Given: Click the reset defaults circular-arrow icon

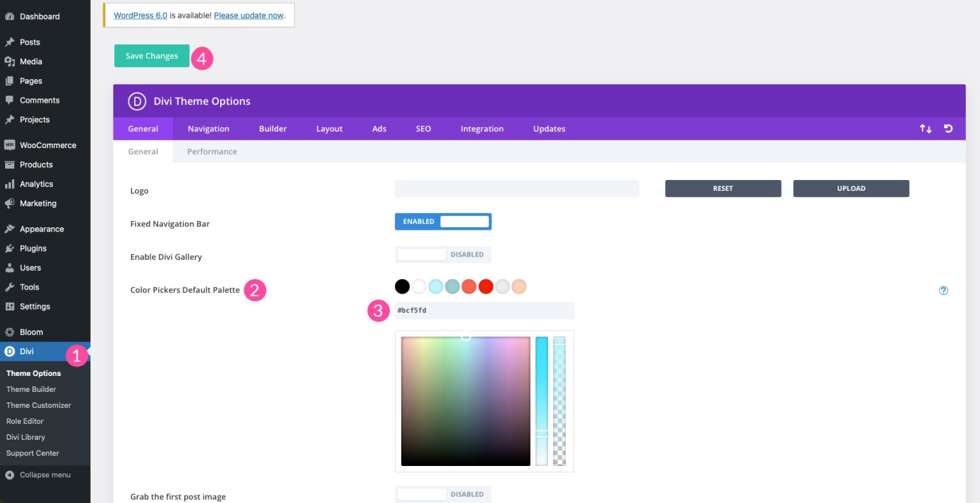Looking at the screenshot, I should pyautogui.click(x=948, y=128).
